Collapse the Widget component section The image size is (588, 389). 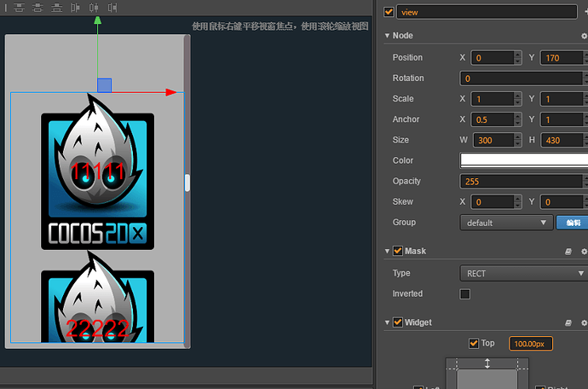coord(387,322)
